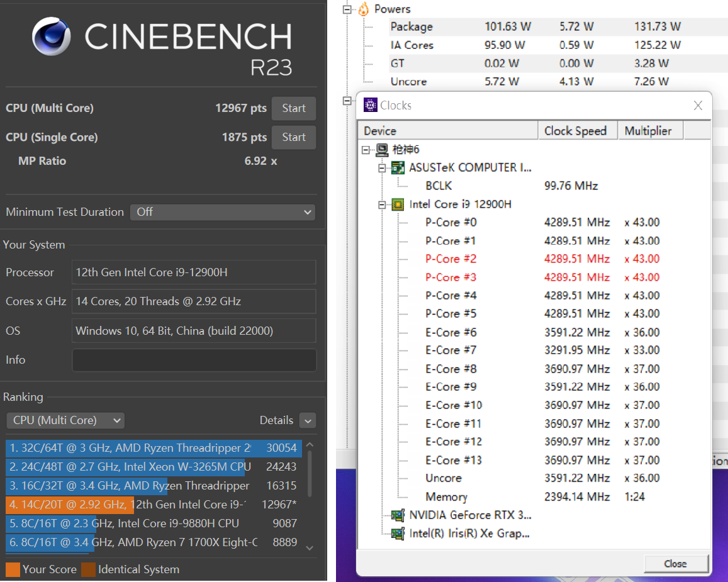Expand the ranking Details chevron
Viewport: 728px width, 582px height.
point(308,420)
